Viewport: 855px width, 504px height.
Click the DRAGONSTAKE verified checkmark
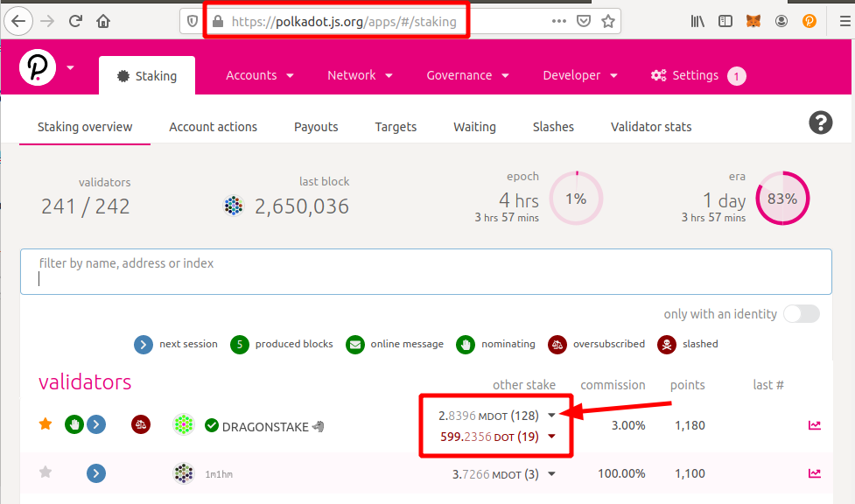pyautogui.click(x=212, y=425)
